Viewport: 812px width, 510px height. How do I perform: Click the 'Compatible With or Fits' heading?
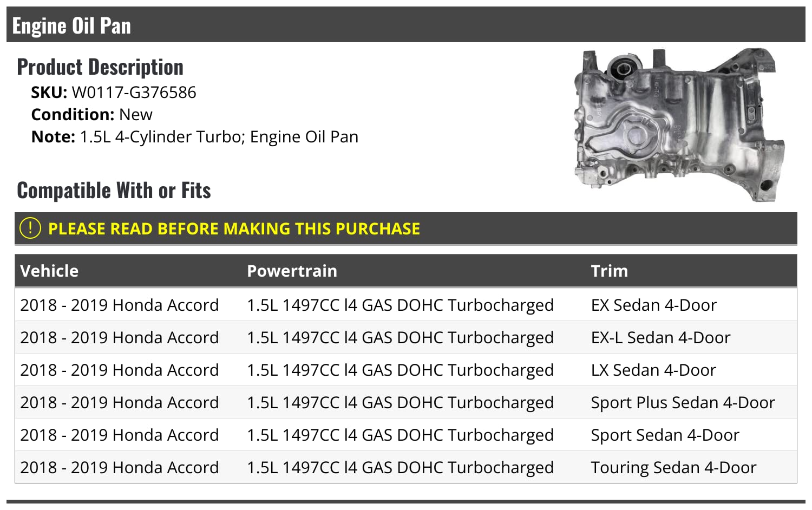click(114, 191)
